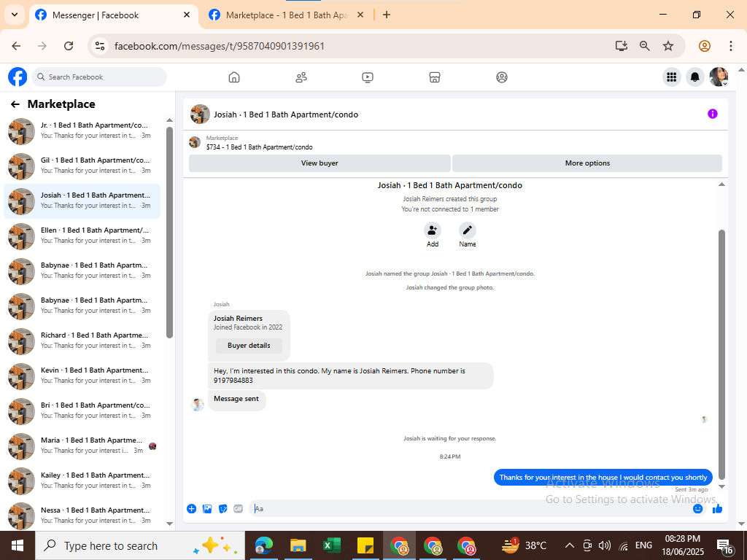Click the chat messages scrollbar
The width and height of the screenshot is (747, 560).
click(721, 354)
